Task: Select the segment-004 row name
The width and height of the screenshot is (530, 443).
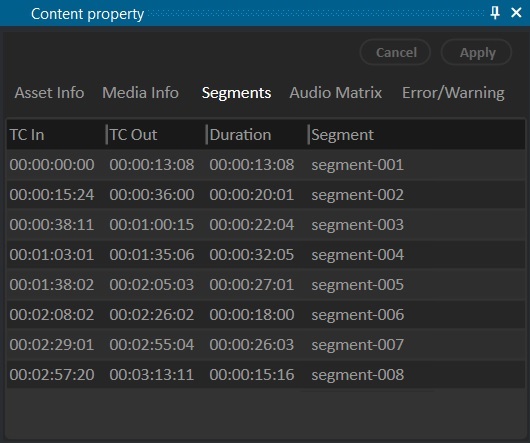Action: coord(357,255)
